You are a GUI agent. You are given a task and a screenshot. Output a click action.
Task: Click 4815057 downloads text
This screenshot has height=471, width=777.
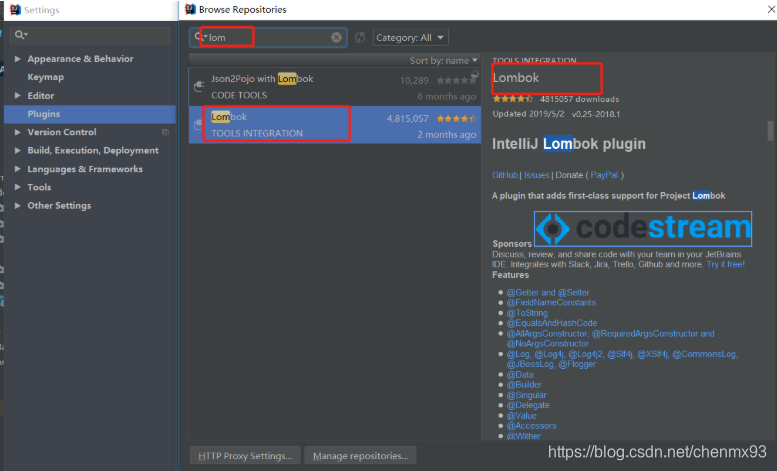click(579, 99)
